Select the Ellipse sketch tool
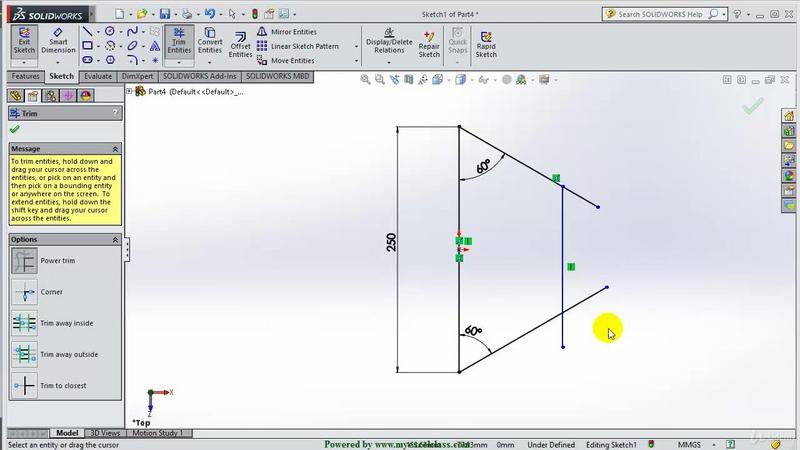Image resolution: width=800 pixels, height=450 pixels. pos(132,46)
